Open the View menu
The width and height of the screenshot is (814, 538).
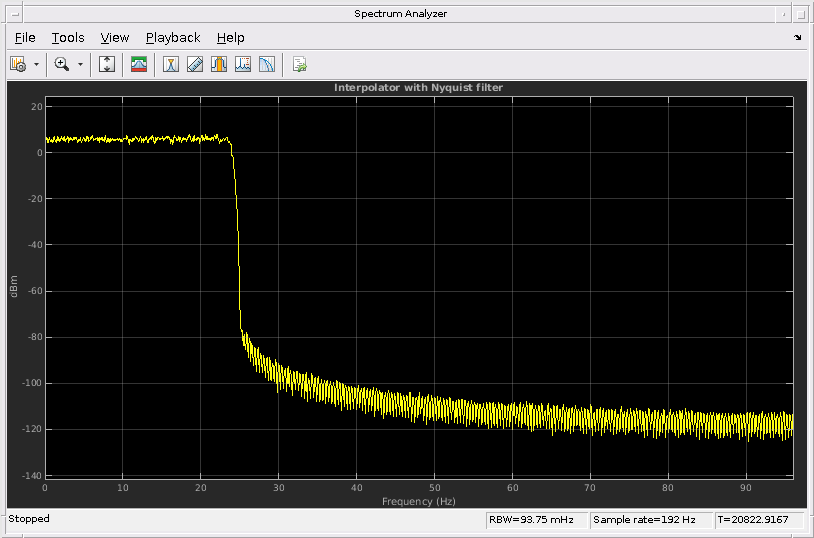(x=115, y=37)
